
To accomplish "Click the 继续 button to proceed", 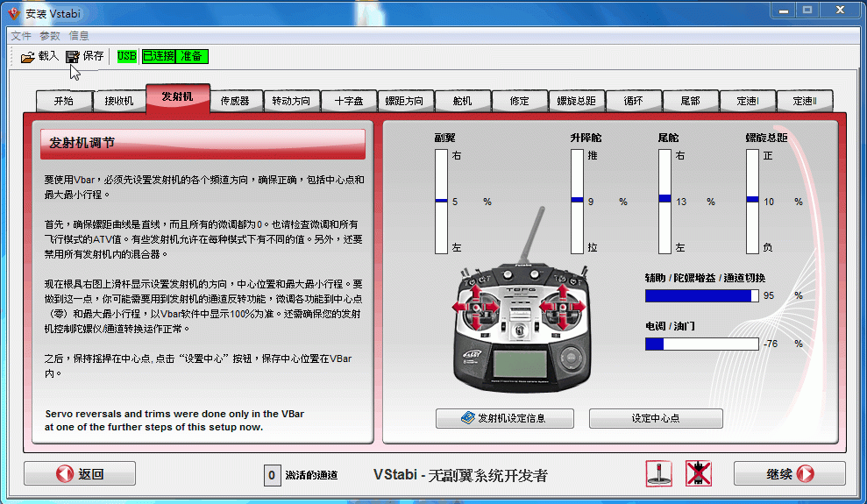I will click(x=790, y=474).
